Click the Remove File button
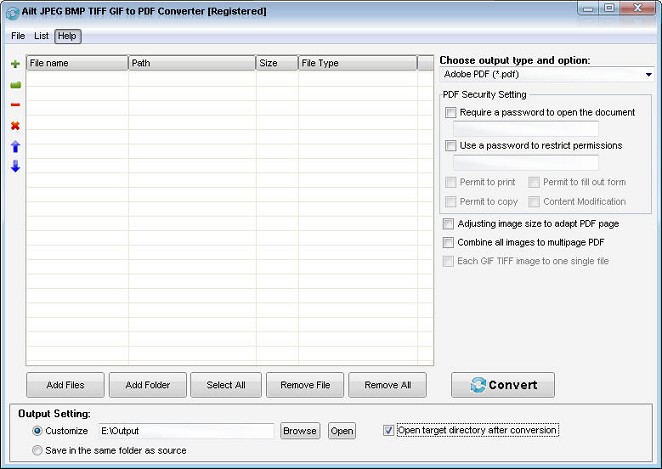 [305, 385]
